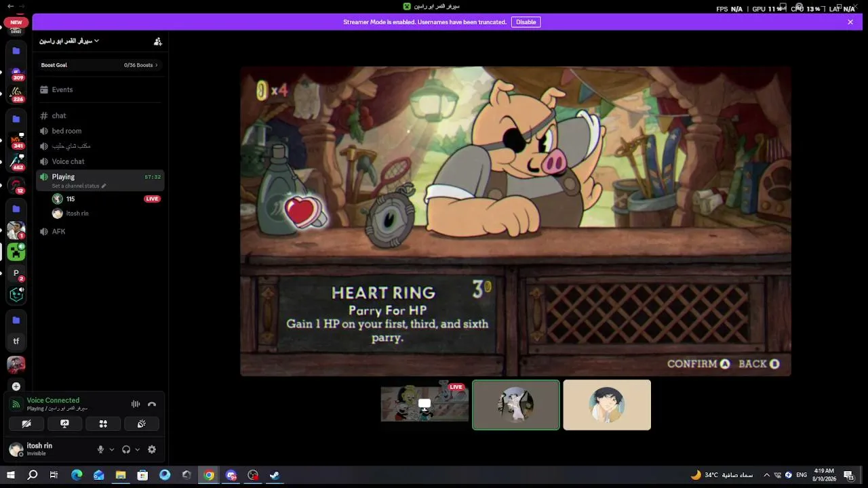
Task: Open the server with the 662 badge
Action: tap(16, 163)
